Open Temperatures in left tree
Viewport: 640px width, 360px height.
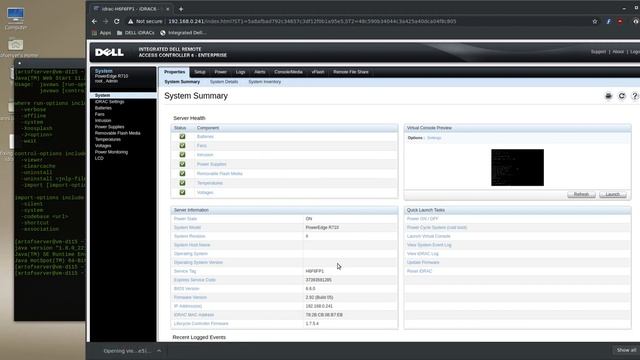coord(108,139)
